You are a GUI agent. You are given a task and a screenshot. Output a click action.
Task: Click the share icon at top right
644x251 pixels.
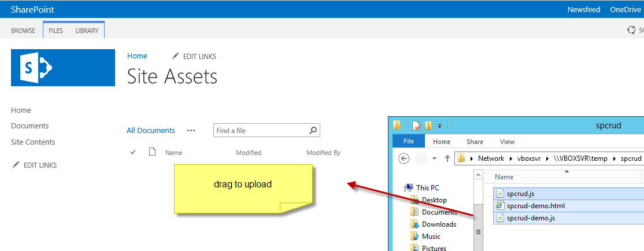631,30
